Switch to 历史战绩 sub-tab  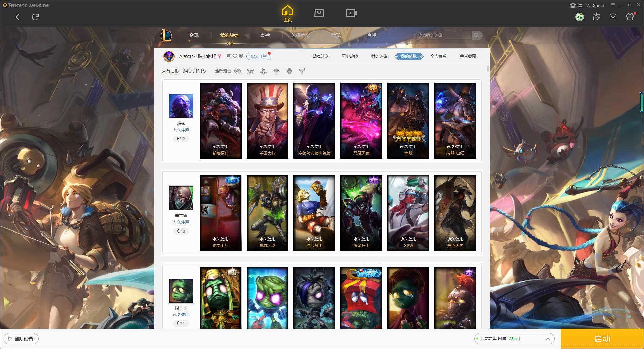click(x=350, y=56)
